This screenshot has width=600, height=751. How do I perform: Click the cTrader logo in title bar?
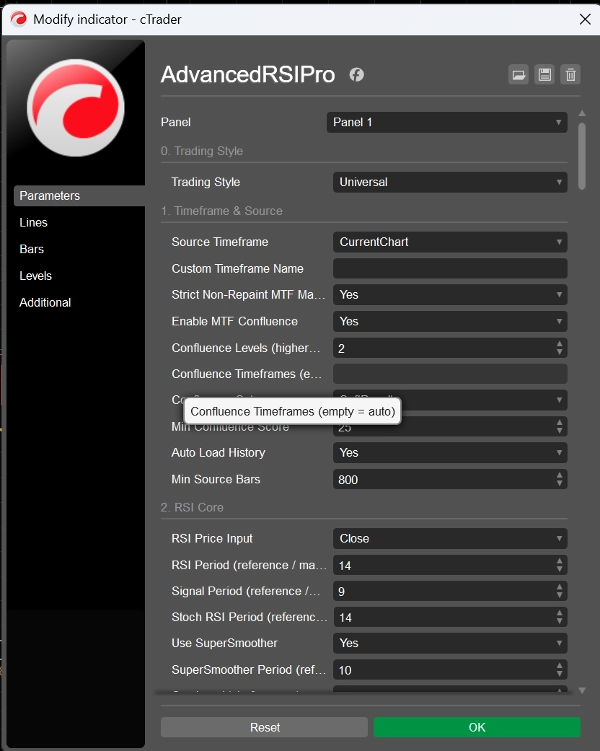tap(19, 19)
